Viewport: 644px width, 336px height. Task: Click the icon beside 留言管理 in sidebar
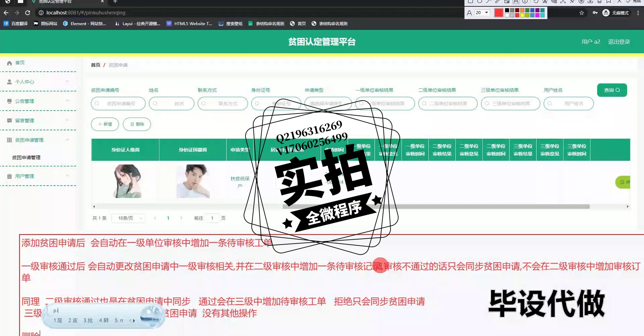click(x=9, y=121)
